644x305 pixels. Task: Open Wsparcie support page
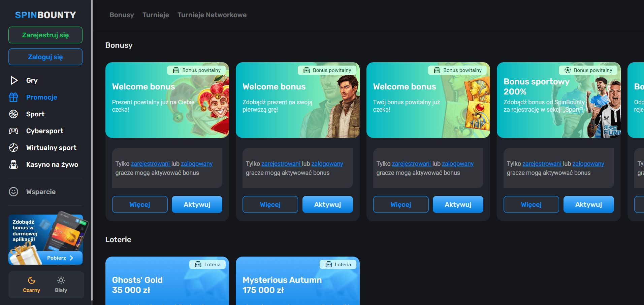41,192
